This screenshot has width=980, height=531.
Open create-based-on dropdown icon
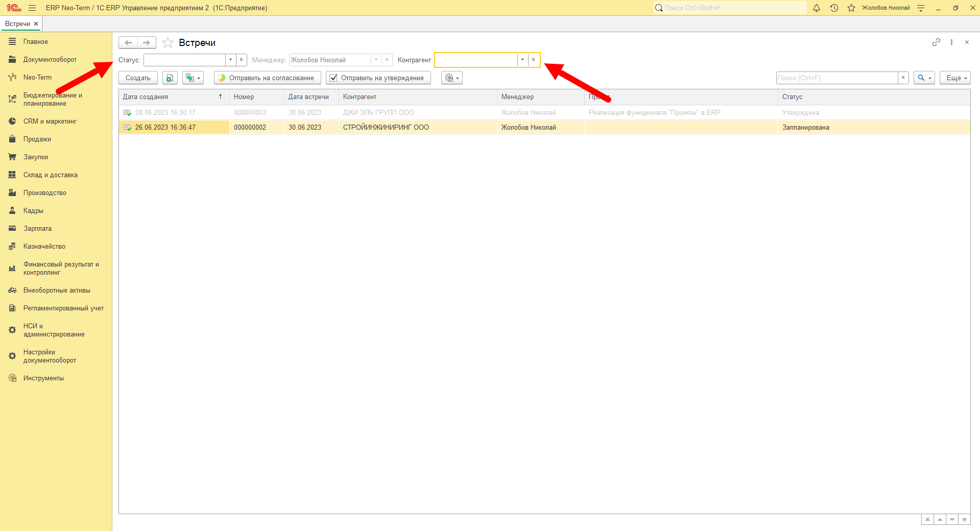pyautogui.click(x=193, y=78)
